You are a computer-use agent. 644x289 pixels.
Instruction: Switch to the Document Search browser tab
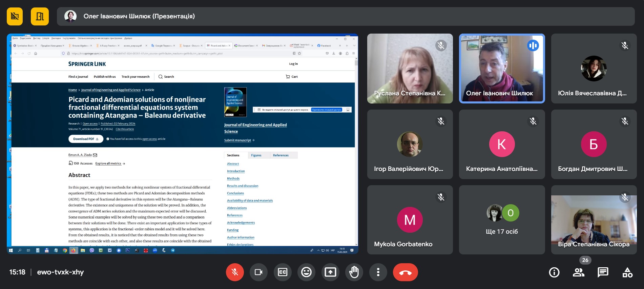[246, 45]
